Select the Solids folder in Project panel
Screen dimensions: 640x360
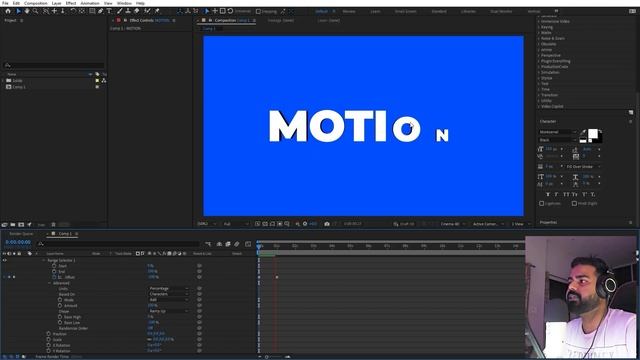[17, 81]
